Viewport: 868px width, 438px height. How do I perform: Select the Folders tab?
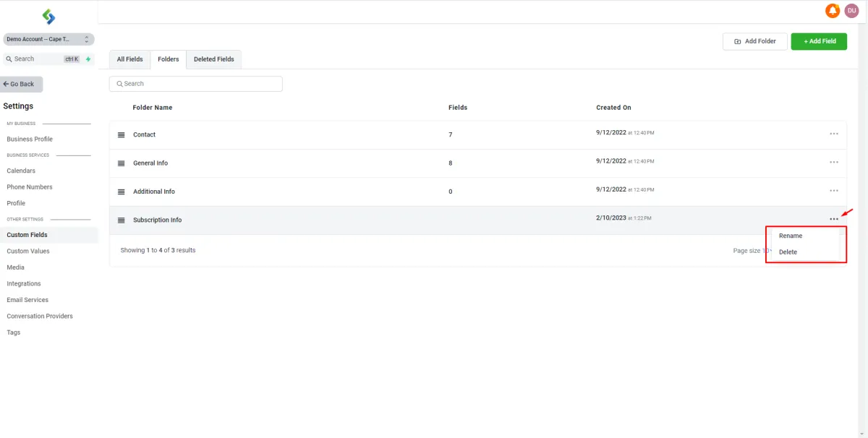pos(169,59)
